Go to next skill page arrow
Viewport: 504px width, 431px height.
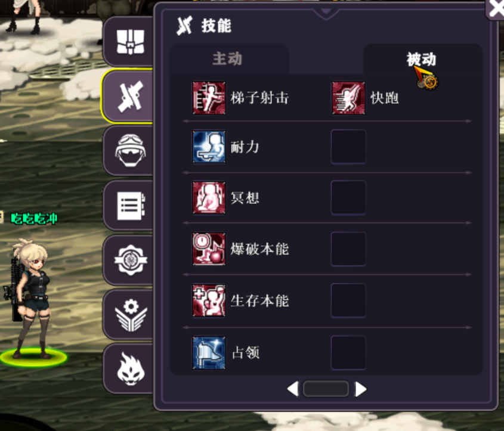[x=361, y=389]
